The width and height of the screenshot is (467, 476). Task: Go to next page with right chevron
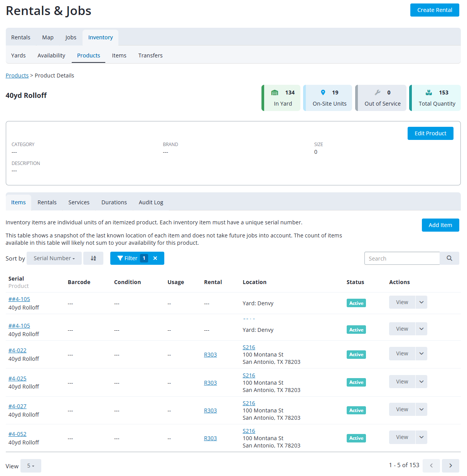click(x=450, y=466)
